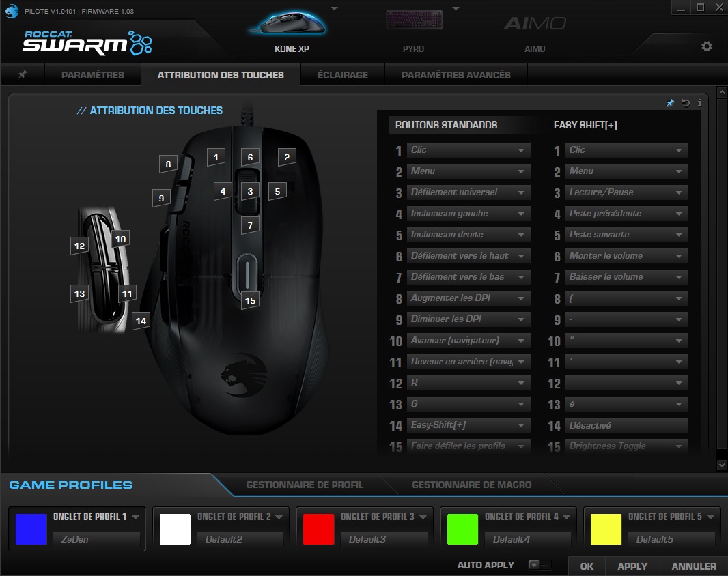728x576 pixels.
Task: Open the Gestionnaire de Macro tab
Action: tap(472, 485)
